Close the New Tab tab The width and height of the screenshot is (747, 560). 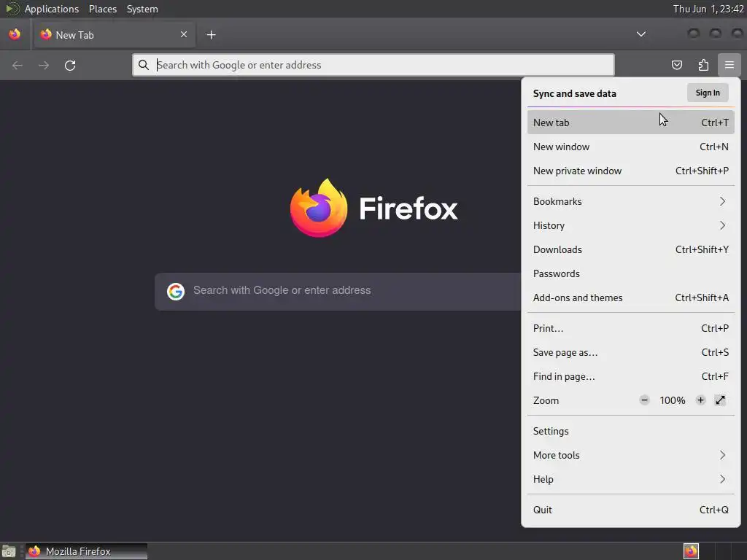pyautogui.click(x=184, y=34)
